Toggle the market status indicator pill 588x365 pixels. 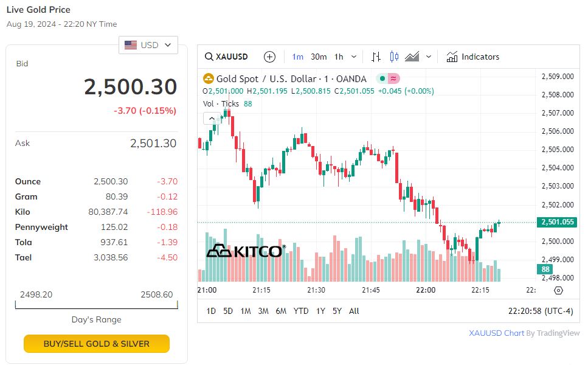point(387,78)
